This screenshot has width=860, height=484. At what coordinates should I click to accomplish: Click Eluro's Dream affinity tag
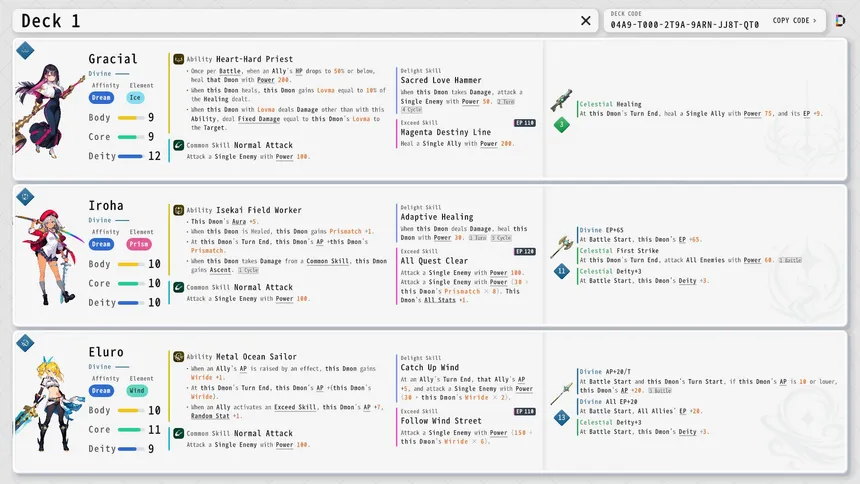tap(101, 391)
